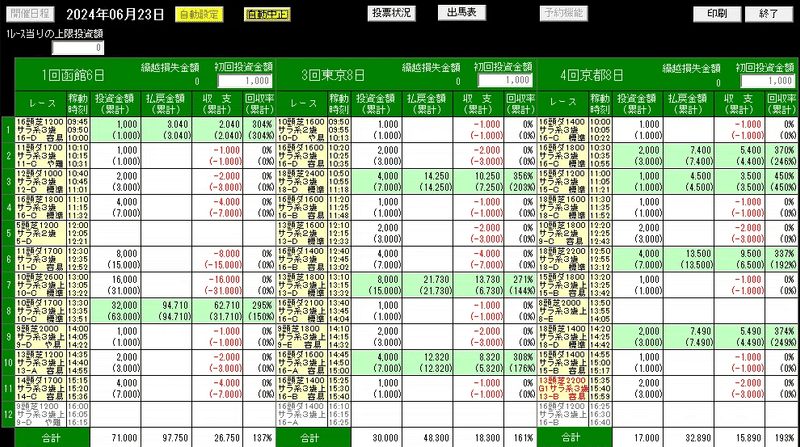Open the 投票状況 view

391,13
